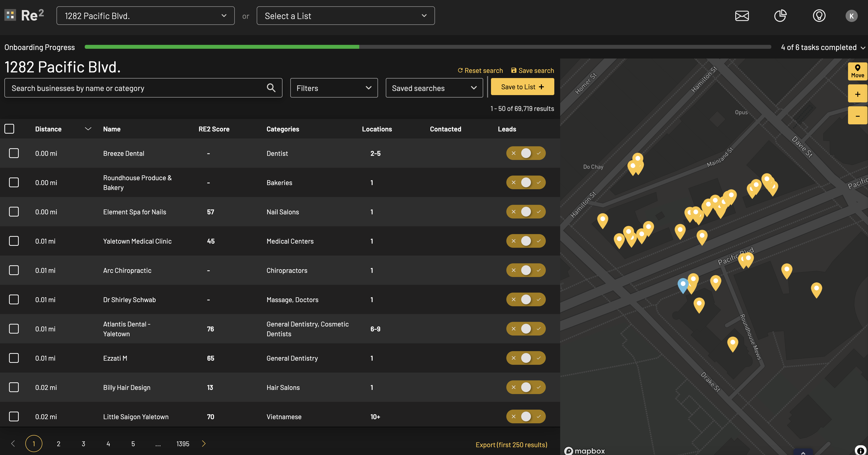Click the lightbulb tips icon
The height and width of the screenshot is (455, 868).
click(819, 16)
